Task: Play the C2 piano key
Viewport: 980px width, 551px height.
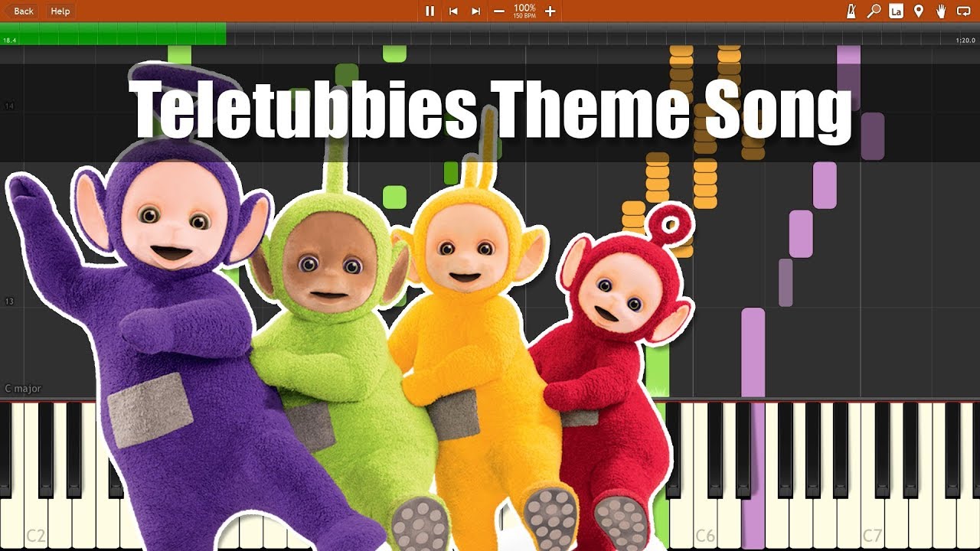Action: [x=35, y=476]
